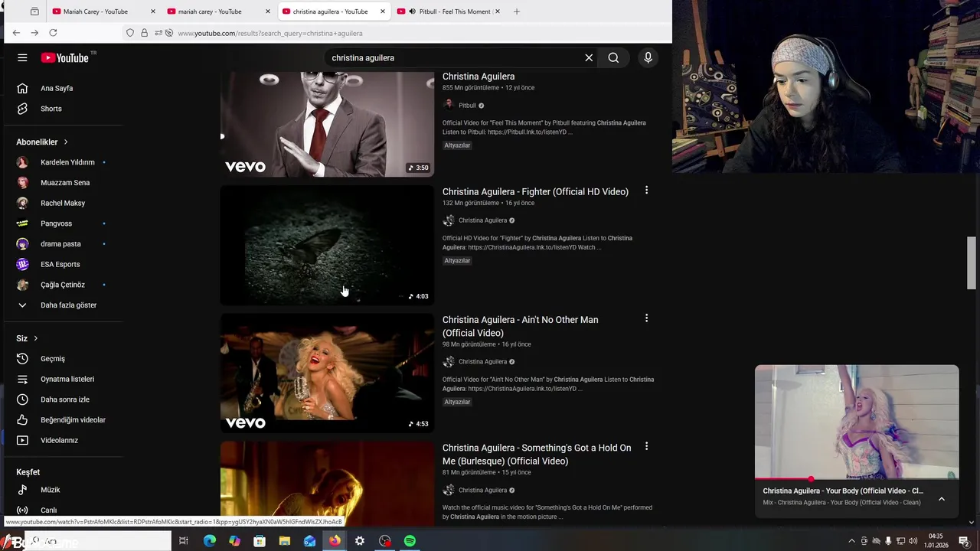Switch to the Pitbull - Feel This Moment tab
The image size is (980, 551).
coord(449,11)
